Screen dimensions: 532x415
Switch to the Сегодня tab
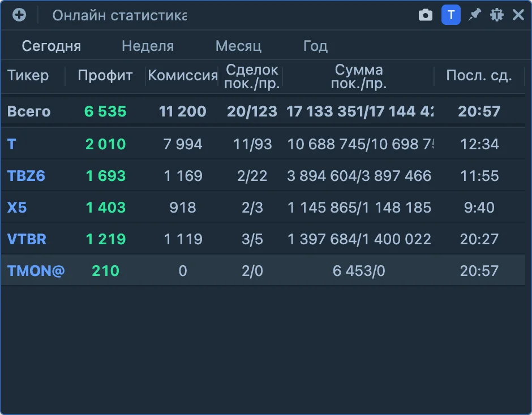point(52,46)
